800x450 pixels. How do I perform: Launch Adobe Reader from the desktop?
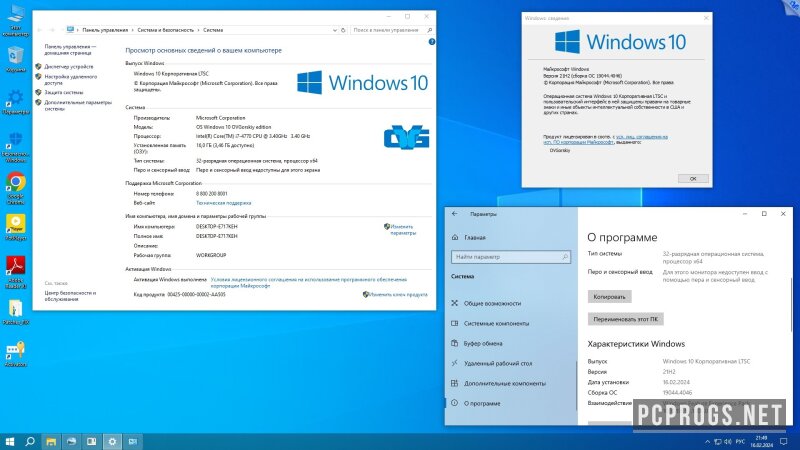point(15,272)
